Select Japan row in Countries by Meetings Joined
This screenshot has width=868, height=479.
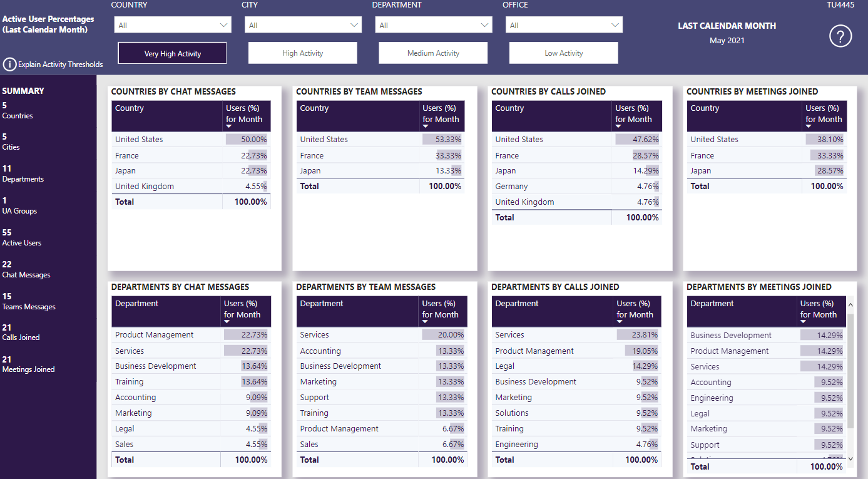pyautogui.click(x=767, y=170)
